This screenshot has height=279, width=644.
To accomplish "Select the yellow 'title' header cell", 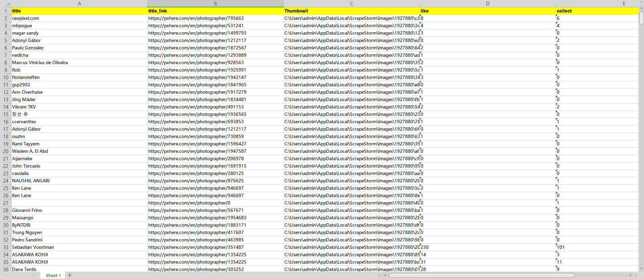I will click(x=79, y=11).
